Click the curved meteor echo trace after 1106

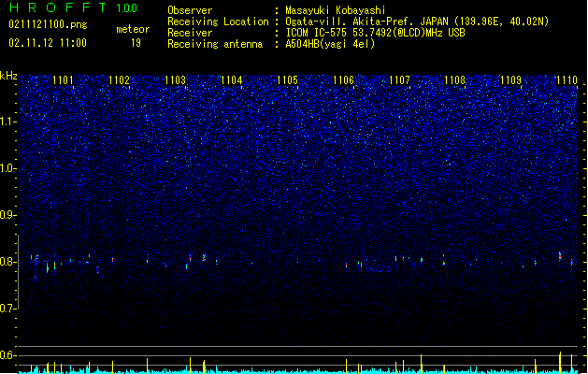tap(377, 268)
